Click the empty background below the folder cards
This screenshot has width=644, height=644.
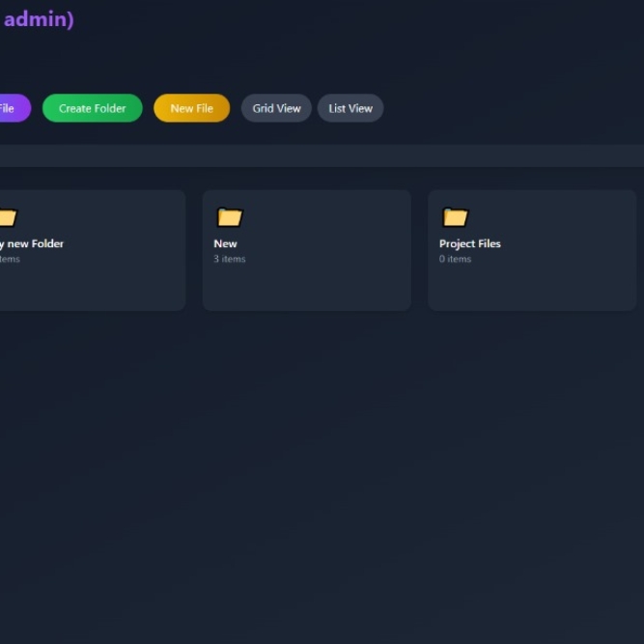[322, 463]
